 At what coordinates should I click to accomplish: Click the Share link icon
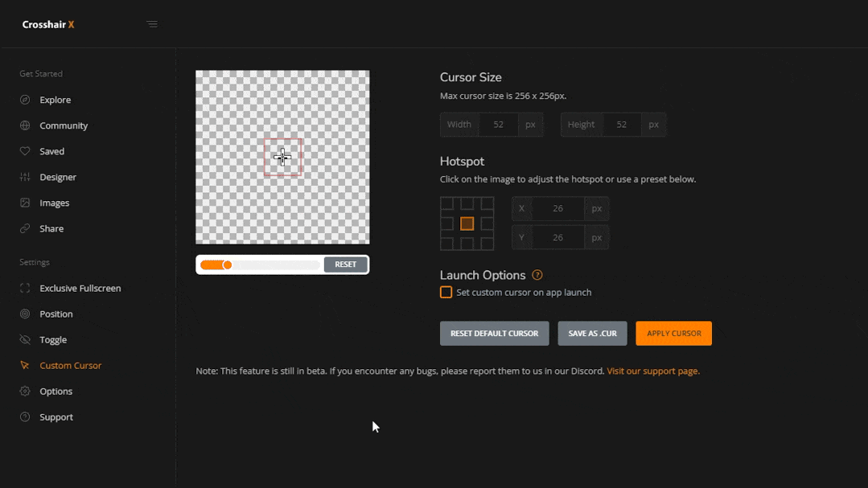(x=25, y=228)
